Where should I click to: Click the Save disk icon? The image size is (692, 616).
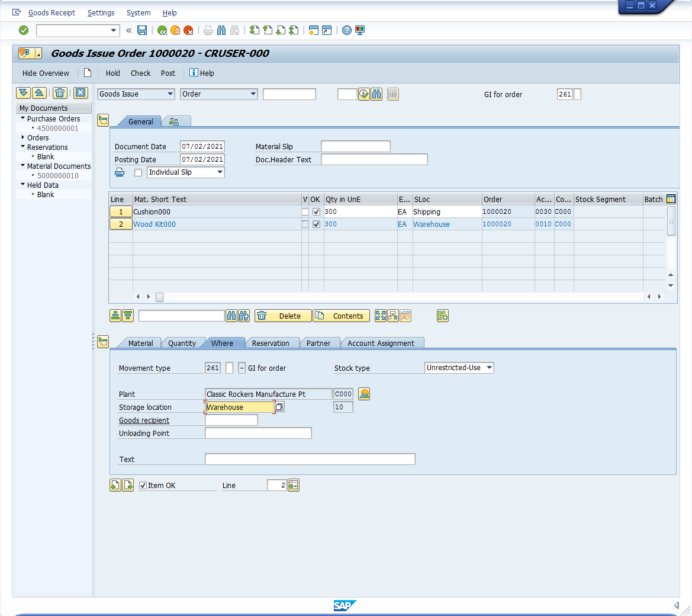click(x=142, y=30)
